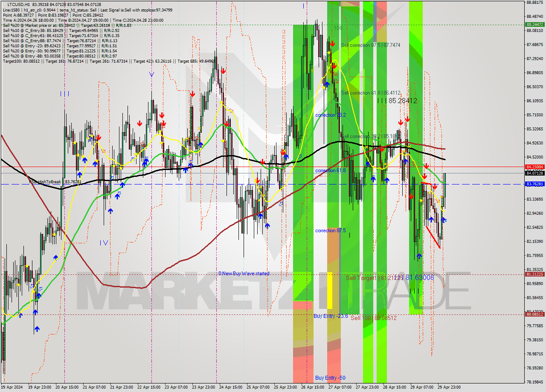546x392 pixels.
Task: Click the red 84.25004 price tag
Action: [x=535, y=167]
